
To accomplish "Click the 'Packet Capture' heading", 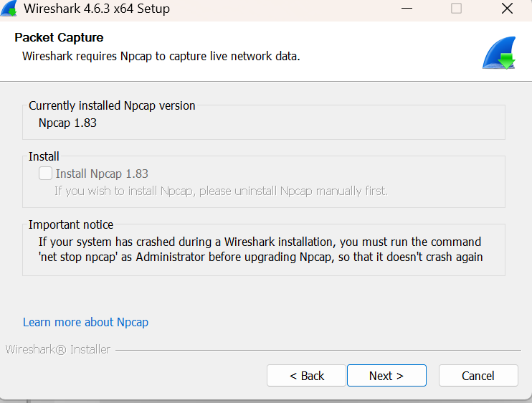I will 59,37.
